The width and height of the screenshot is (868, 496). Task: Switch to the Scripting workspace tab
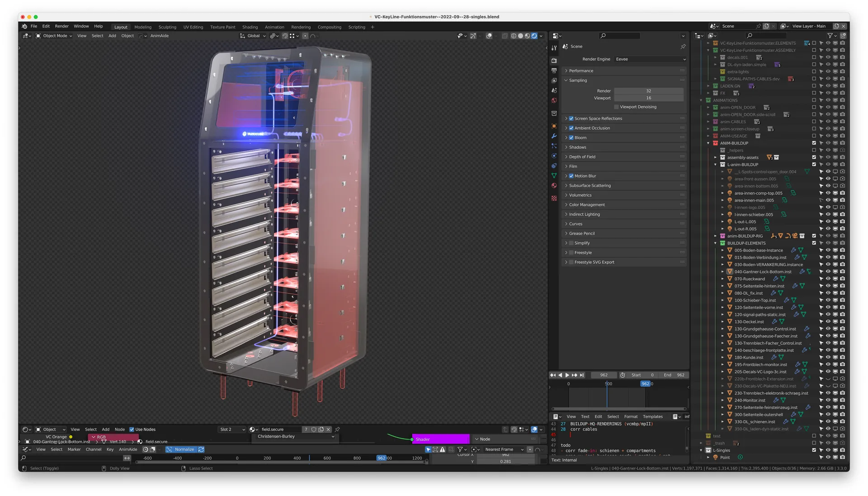pos(357,27)
